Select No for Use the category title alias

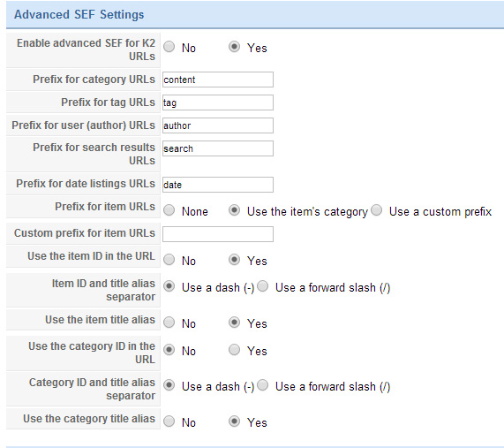click(x=169, y=421)
